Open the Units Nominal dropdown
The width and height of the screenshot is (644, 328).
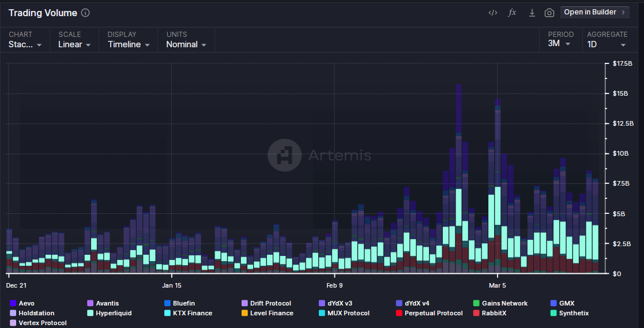coord(186,40)
